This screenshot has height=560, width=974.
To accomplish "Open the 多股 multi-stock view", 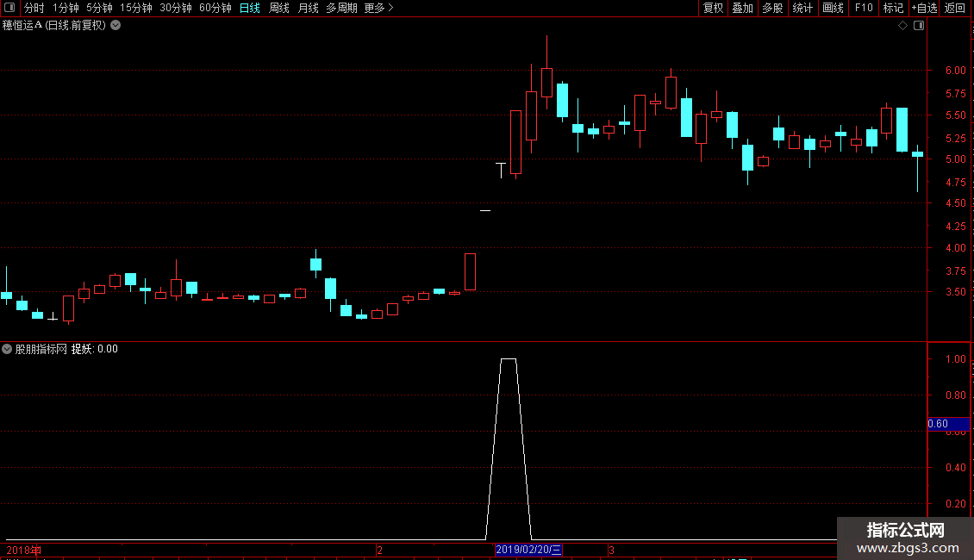I will coord(772,8).
